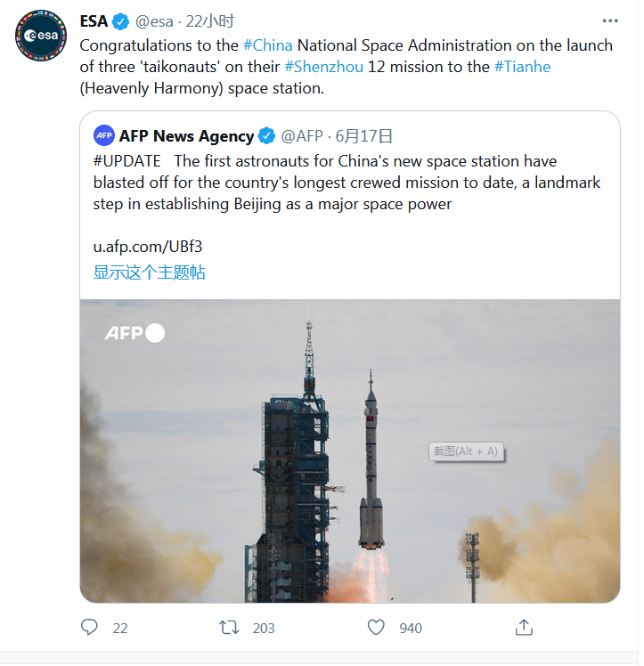Viewport: 644px width, 666px height.
Task: Click "显示这个主题帖" to show thread
Action: tap(149, 272)
